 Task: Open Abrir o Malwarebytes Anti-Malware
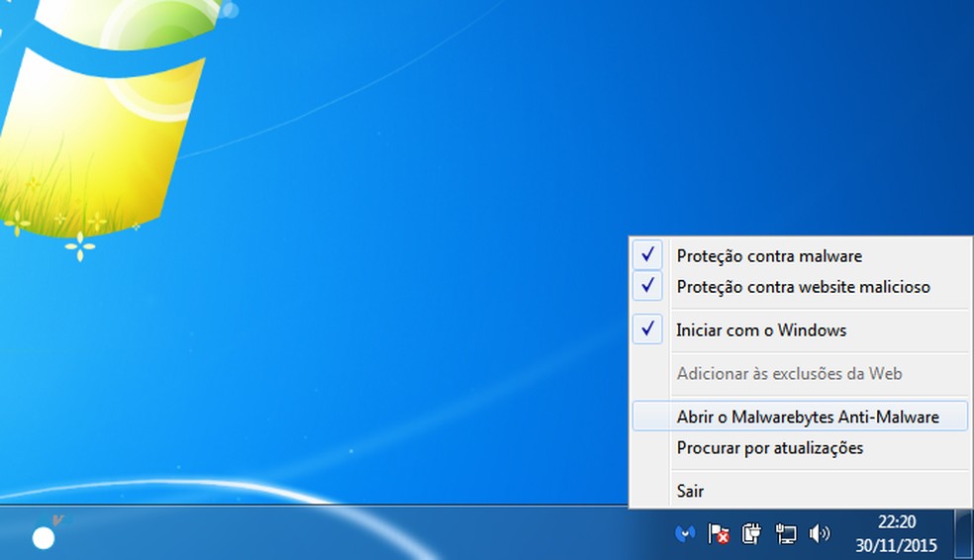click(800, 417)
